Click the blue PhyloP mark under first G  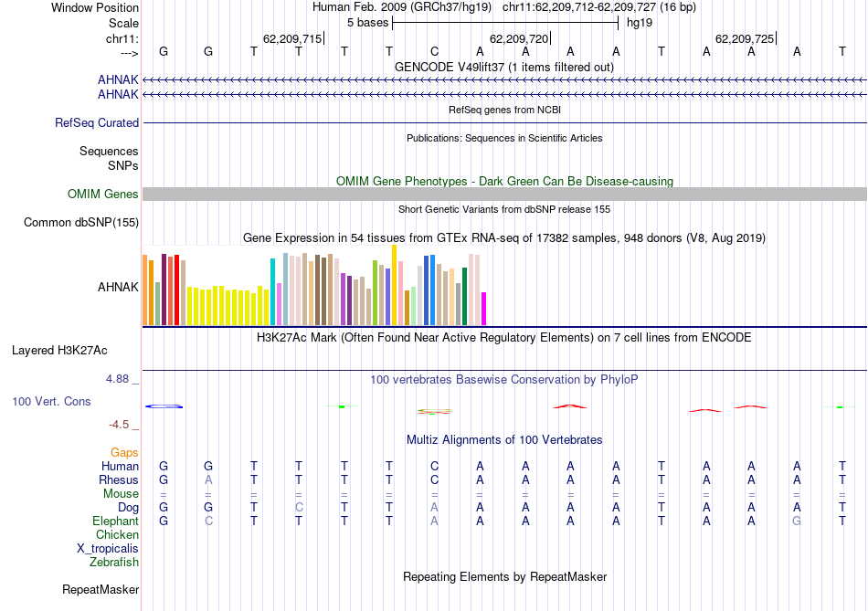(x=164, y=406)
